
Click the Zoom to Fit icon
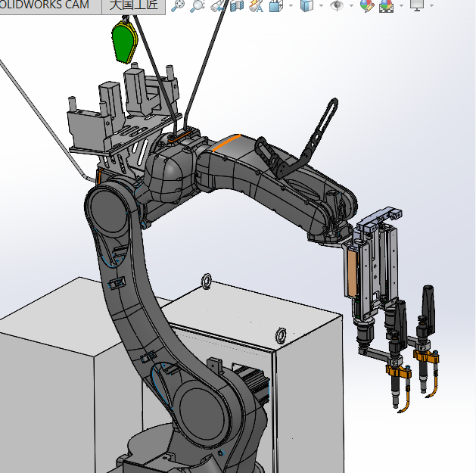coord(178,5)
